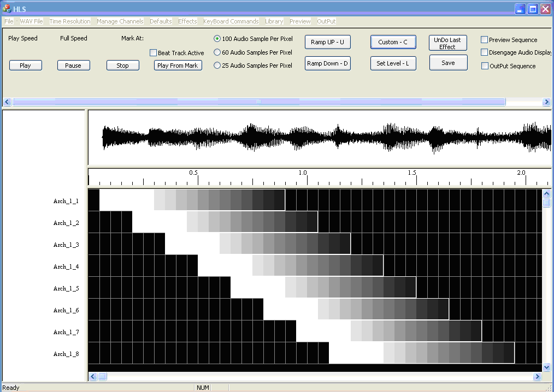Screen dimensions: 554x392
Task: Click the audio waveform display
Action: pyautogui.click(x=320, y=138)
